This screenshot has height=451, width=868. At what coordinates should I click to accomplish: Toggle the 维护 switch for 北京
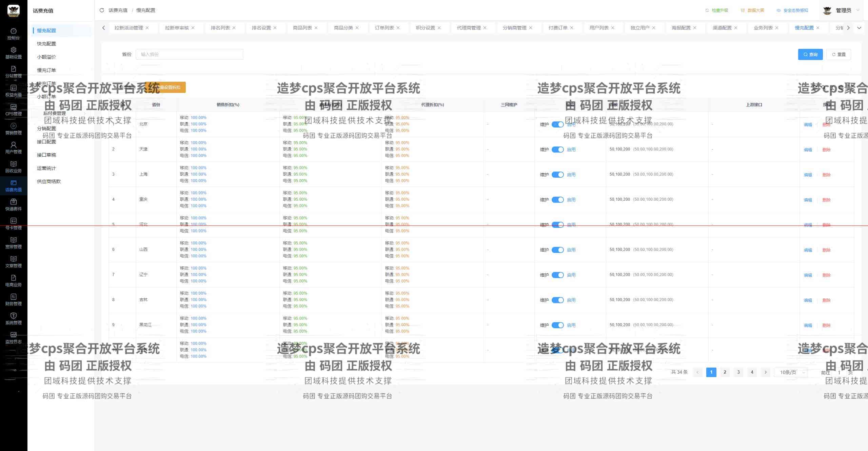557,124
